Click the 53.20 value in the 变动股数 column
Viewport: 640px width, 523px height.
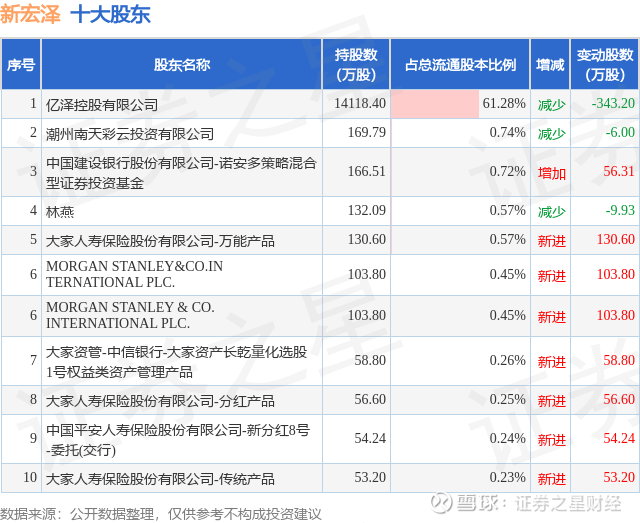tap(619, 477)
